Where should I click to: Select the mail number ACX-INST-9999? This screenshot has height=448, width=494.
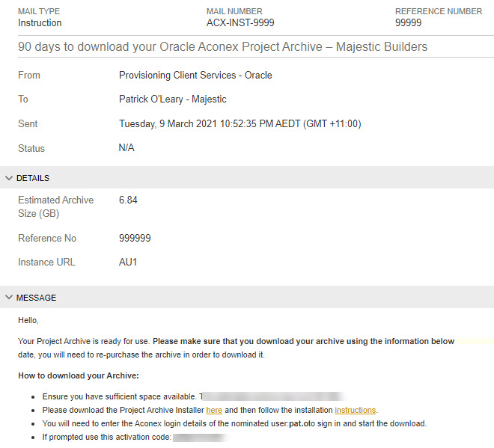coord(240,23)
